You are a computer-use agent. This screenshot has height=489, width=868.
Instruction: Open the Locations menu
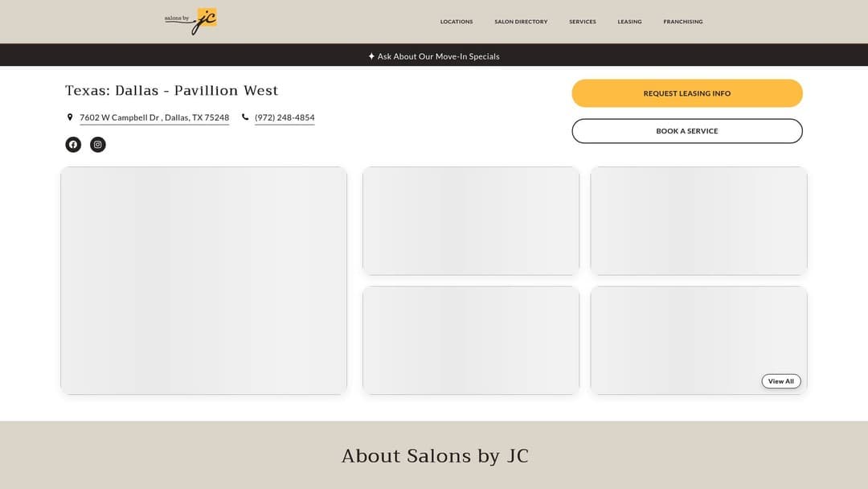(457, 22)
